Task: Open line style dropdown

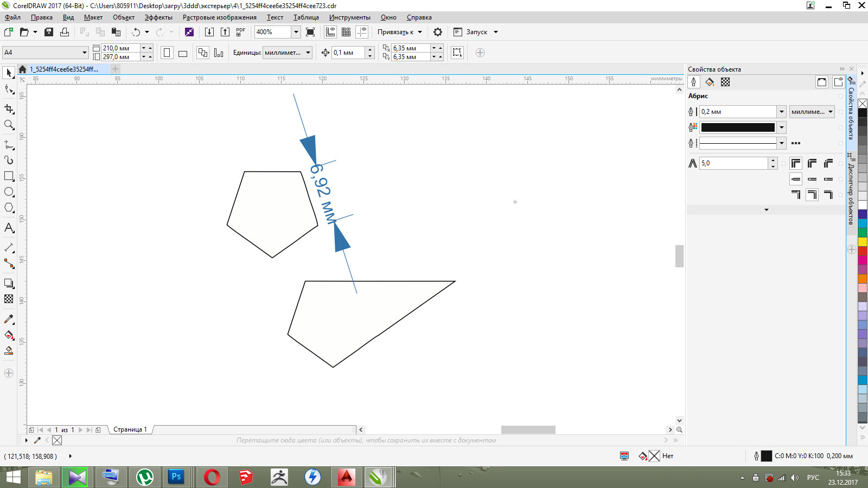Action: point(781,143)
